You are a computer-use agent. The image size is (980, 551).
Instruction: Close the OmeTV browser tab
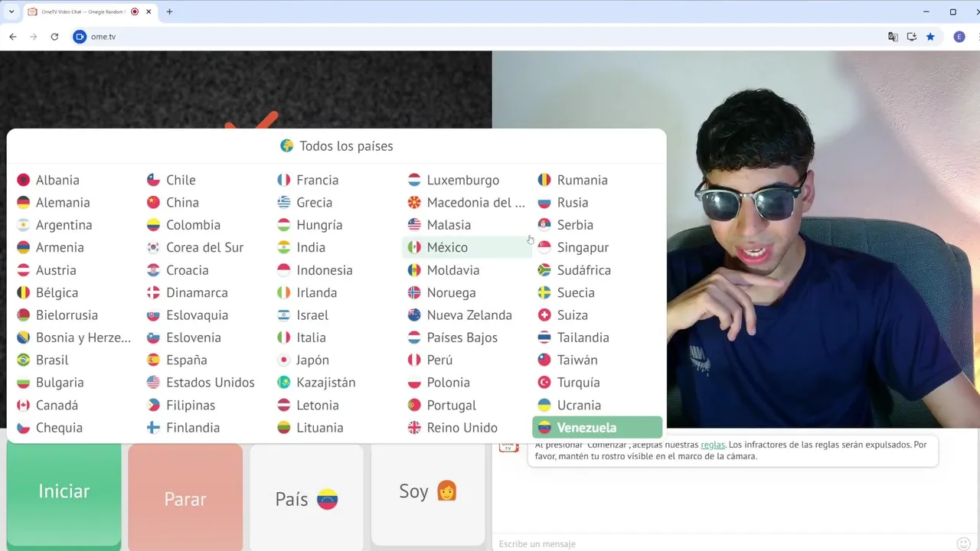149,11
